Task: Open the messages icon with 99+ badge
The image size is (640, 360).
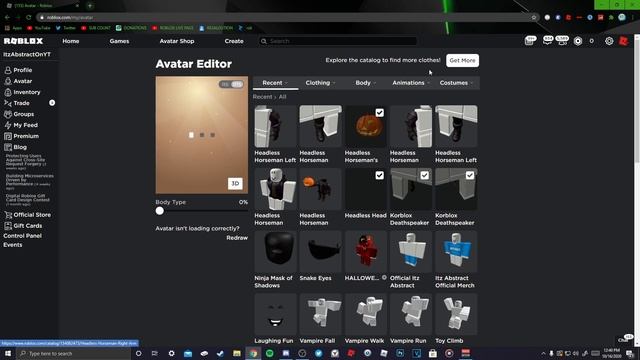Action: click(x=529, y=41)
